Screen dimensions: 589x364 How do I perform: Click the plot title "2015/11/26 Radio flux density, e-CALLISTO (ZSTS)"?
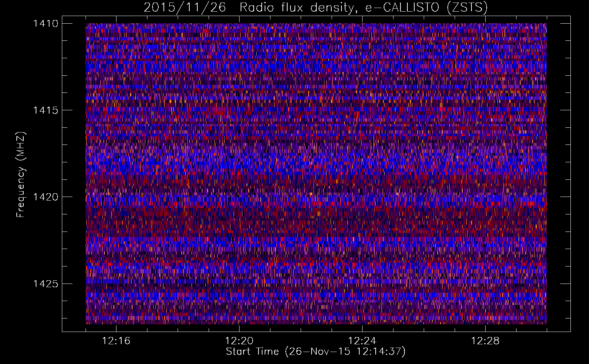point(316,7)
